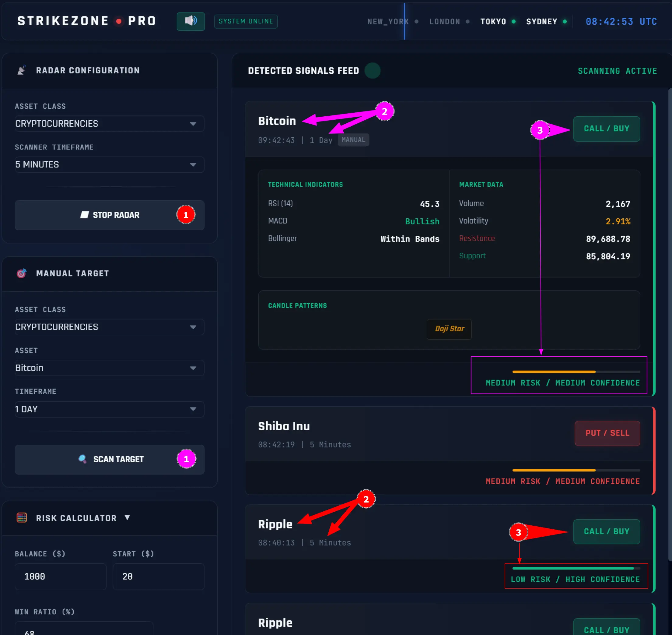Viewport: 672px width, 635px height.
Task: Click Call / Buy on Ripple 08:40:13 signal
Action: click(x=606, y=531)
